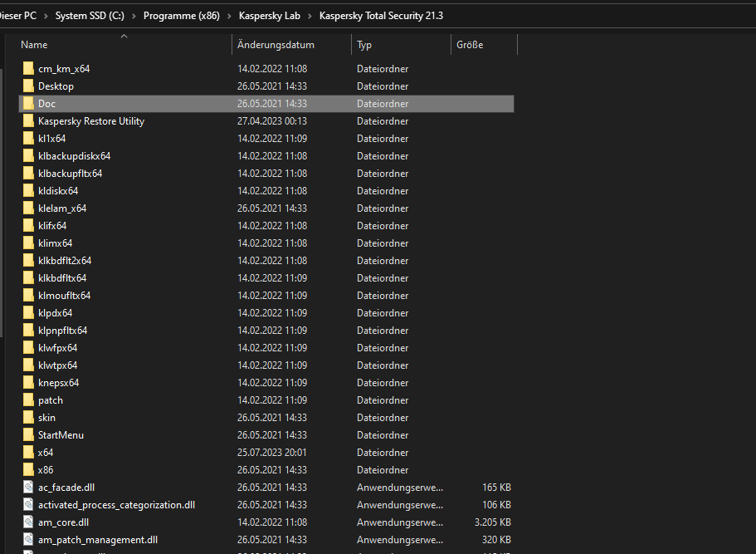Viewport: 756px width, 554px height.
Task: Select the kldiskx64 folder icon
Action: click(x=28, y=190)
